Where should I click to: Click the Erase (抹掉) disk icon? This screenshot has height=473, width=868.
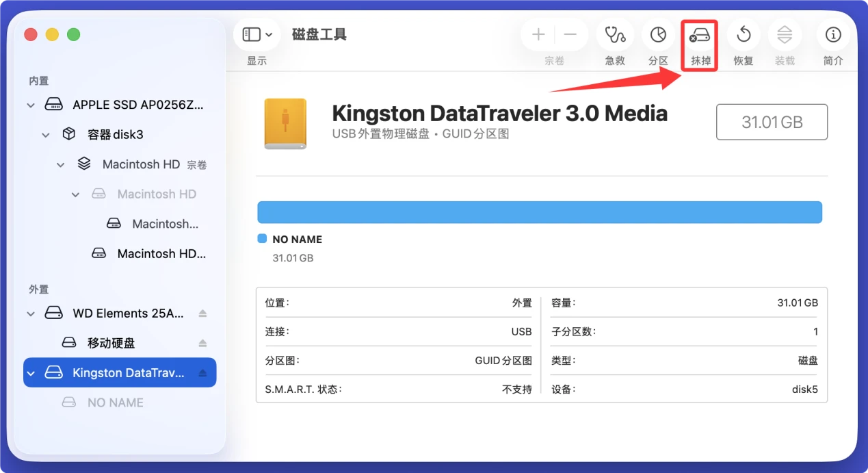700,34
